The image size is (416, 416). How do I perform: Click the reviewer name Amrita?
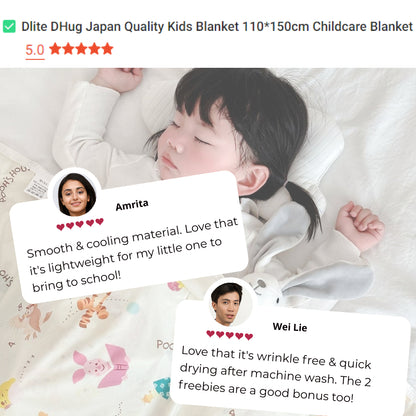(x=132, y=205)
